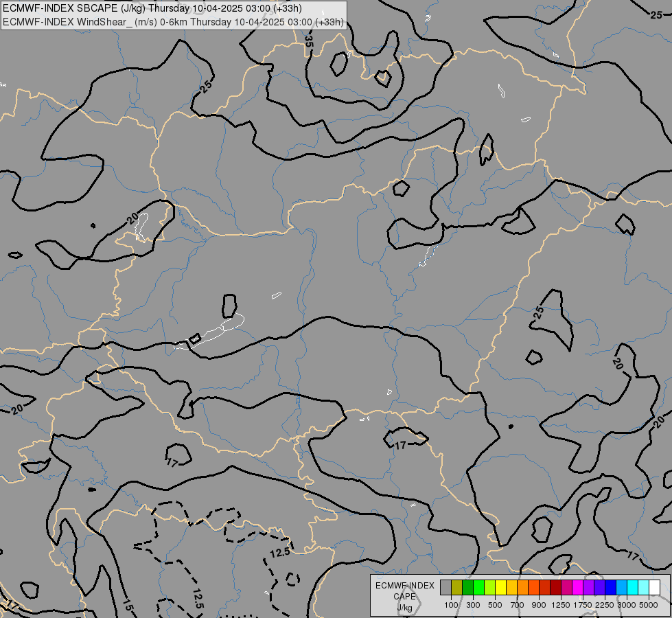672x618 pixels.
Task: Click the pure yellow swatch in the legend
Action: pyautogui.click(x=501, y=588)
